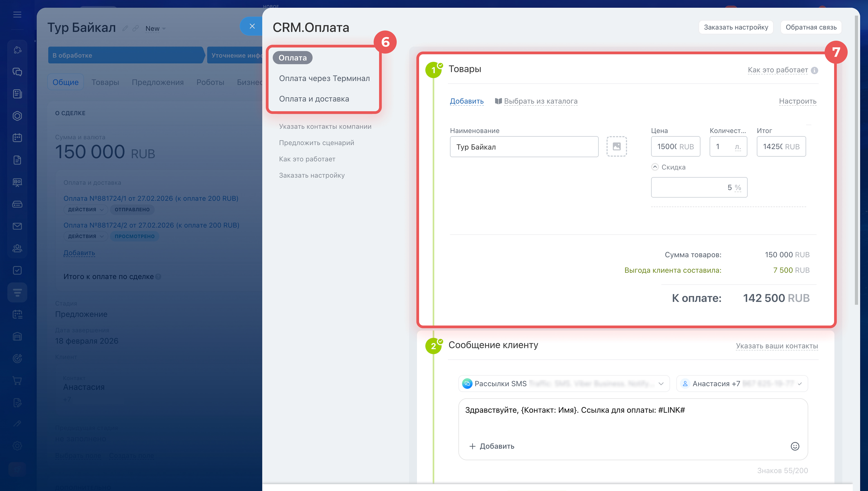The image size is (868, 491).
Task: Edit the deal title with the pencil icon
Action: pyautogui.click(x=125, y=28)
